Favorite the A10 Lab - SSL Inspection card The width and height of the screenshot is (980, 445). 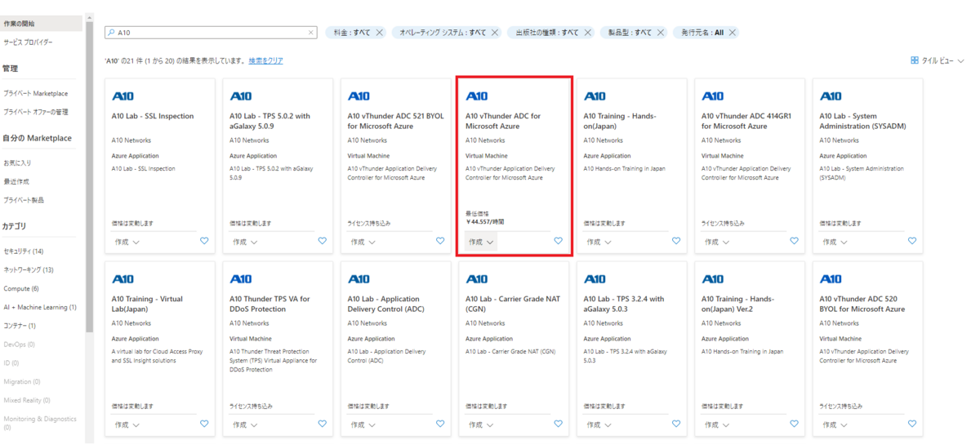pyautogui.click(x=204, y=241)
